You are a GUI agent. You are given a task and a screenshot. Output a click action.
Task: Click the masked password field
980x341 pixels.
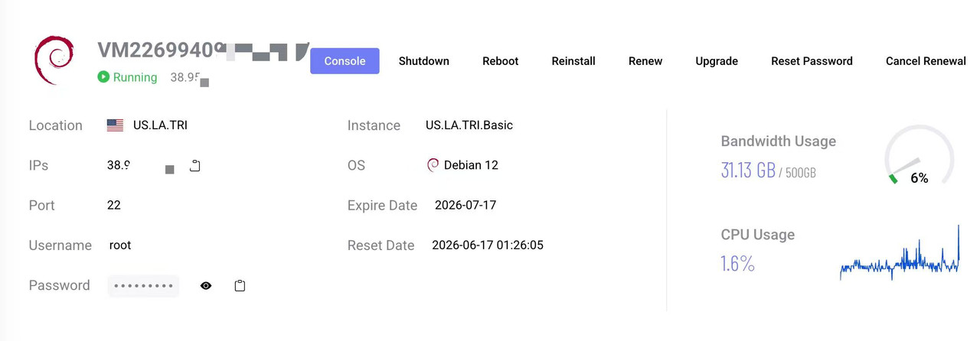point(143,286)
